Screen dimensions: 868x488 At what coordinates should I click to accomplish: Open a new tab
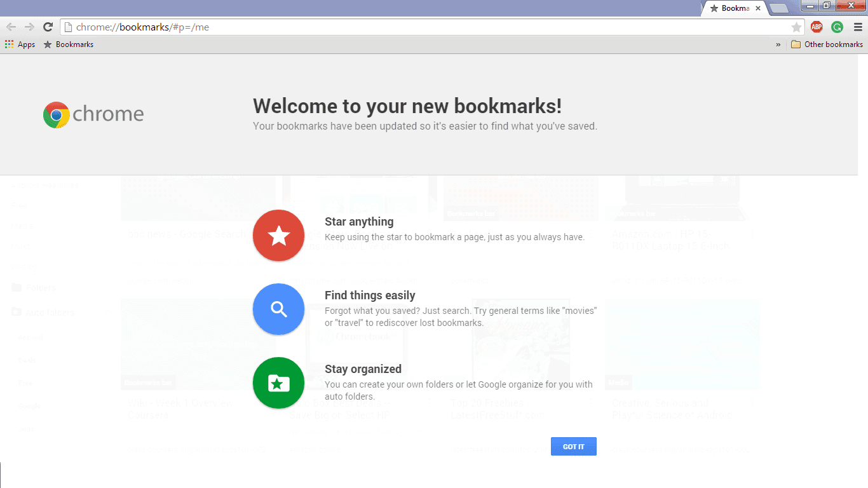pos(779,8)
